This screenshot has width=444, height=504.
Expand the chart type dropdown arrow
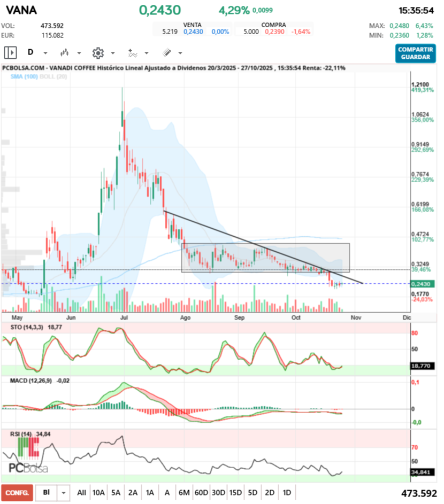(79, 53)
